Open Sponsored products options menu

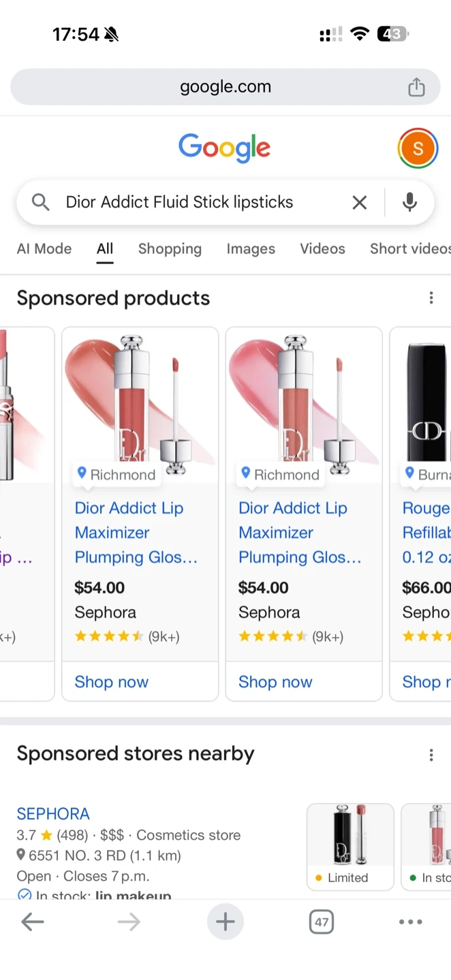[431, 298]
